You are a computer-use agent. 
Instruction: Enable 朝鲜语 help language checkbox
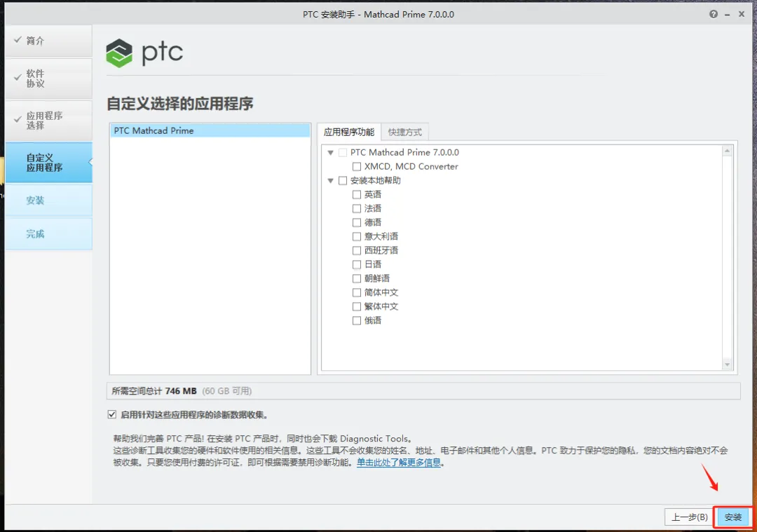coord(357,278)
